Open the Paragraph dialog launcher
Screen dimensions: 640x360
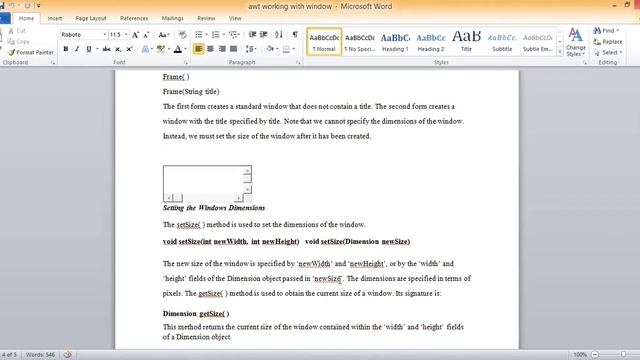point(298,63)
